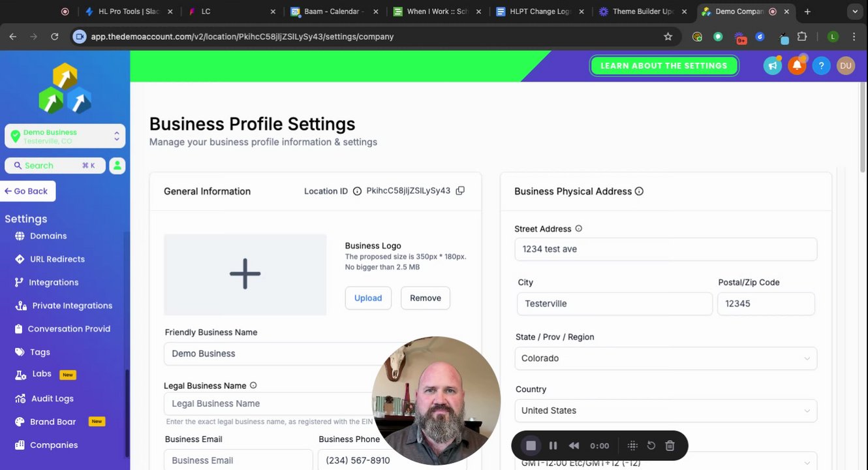Image resolution: width=868 pixels, height=470 pixels.
Task: Switch to the Baam - Calendar browser tab
Action: pyautogui.click(x=335, y=12)
